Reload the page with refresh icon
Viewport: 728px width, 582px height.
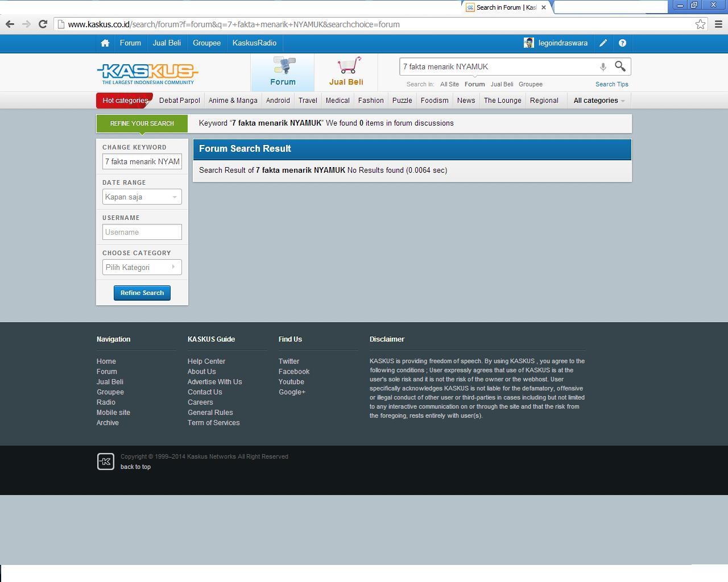(x=43, y=24)
